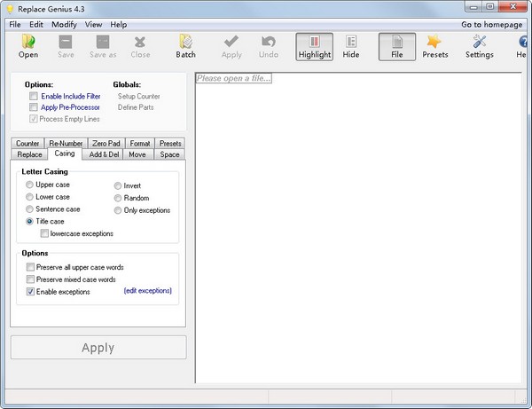The width and height of the screenshot is (532, 409).
Task: Click the Replace Genius lightbulb title icon
Action: [x=10, y=9]
